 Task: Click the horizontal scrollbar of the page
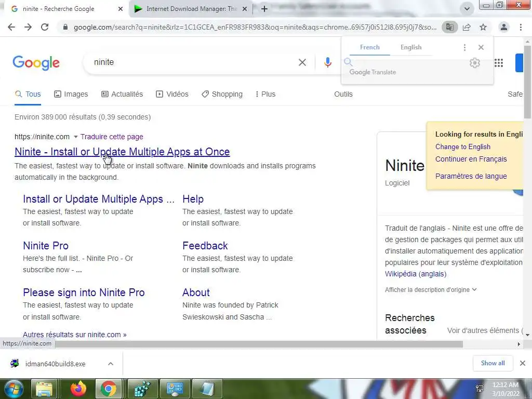pos(259,344)
